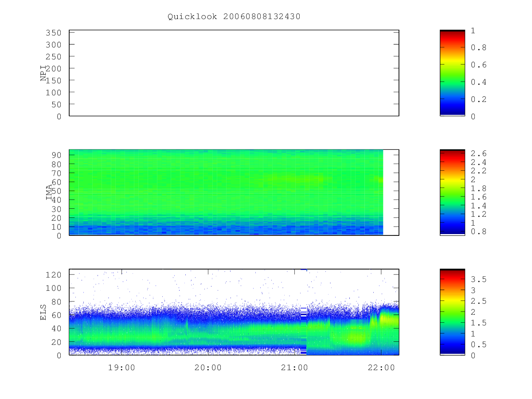532x399 pixels.
Task: Click the 120 tick on ELS axis
Action: [x=54, y=274]
